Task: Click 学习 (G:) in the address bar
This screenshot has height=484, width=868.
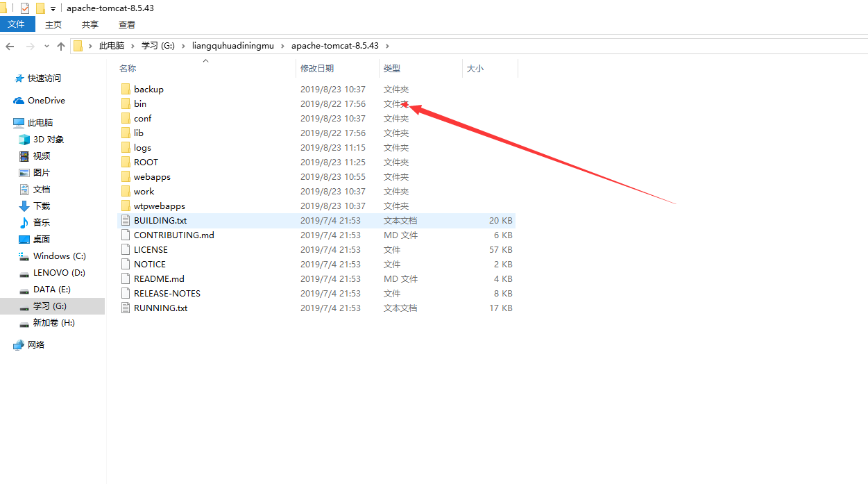Action: (158, 46)
